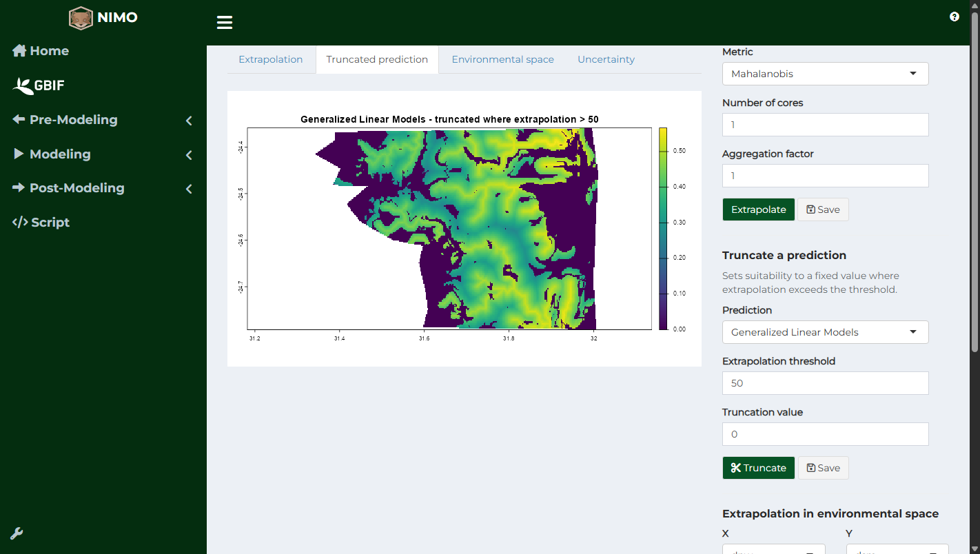
Task: Click the Home sidebar label
Action: coord(50,51)
